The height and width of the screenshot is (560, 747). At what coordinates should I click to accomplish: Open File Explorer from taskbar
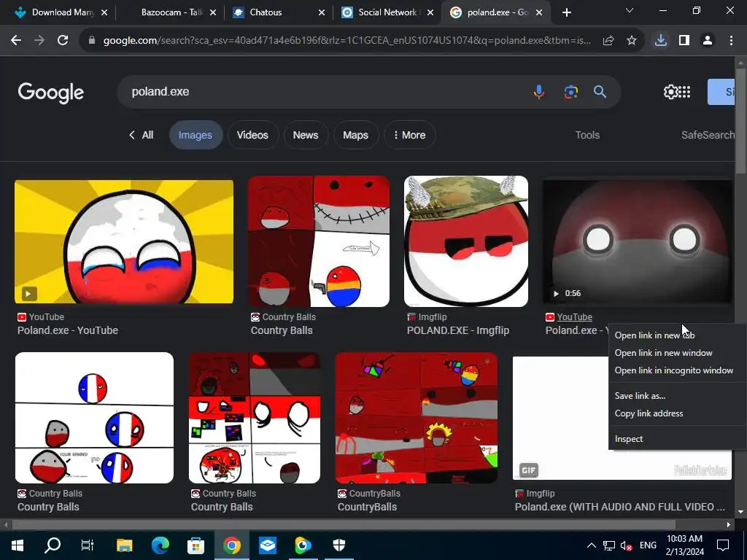(124, 545)
